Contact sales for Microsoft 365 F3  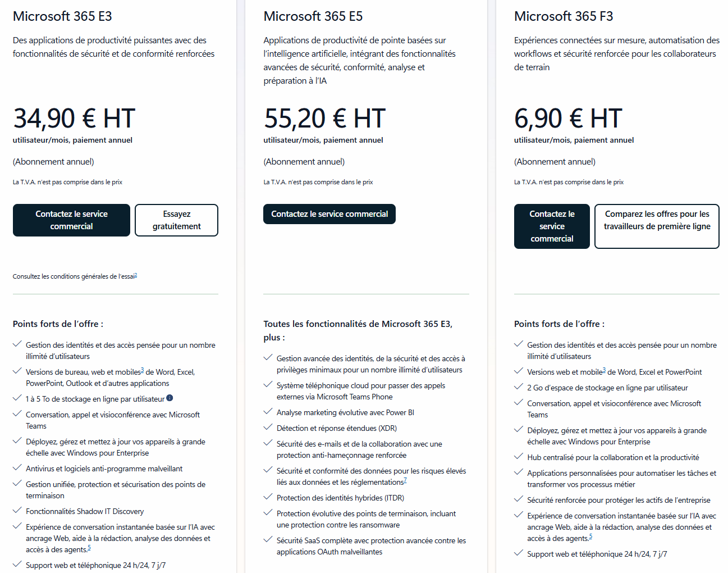click(552, 226)
